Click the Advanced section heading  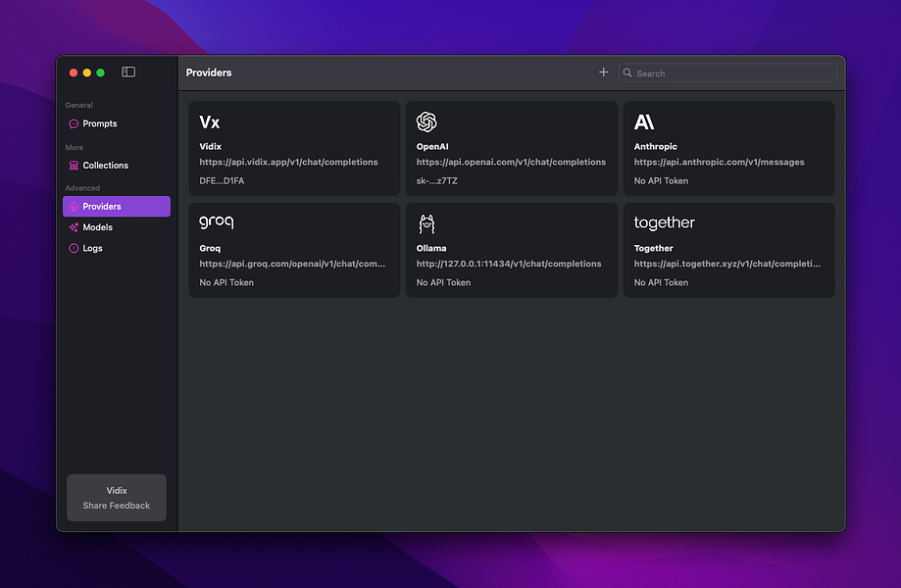[x=82, y=188]
